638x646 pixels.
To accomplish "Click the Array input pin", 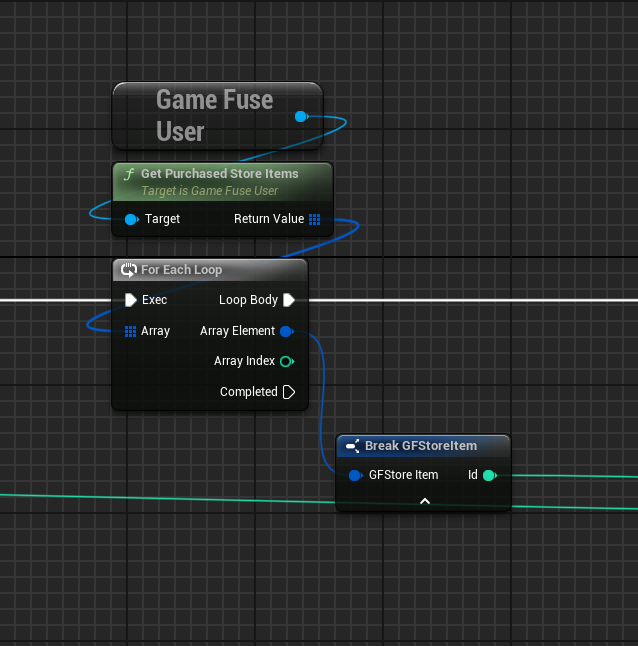I will (x=130, y=331).
